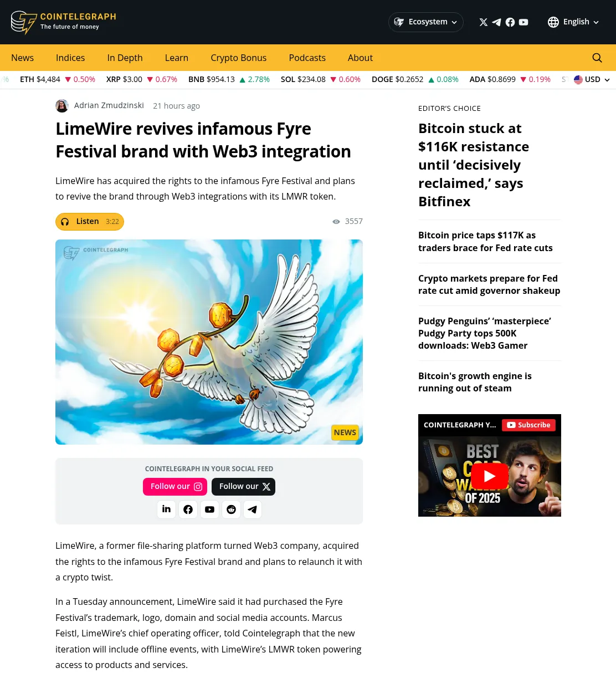Viewport: 616px width, 678px height.
Task: Open the Reddit icon in social feed box
Action: tap(231, 509)
